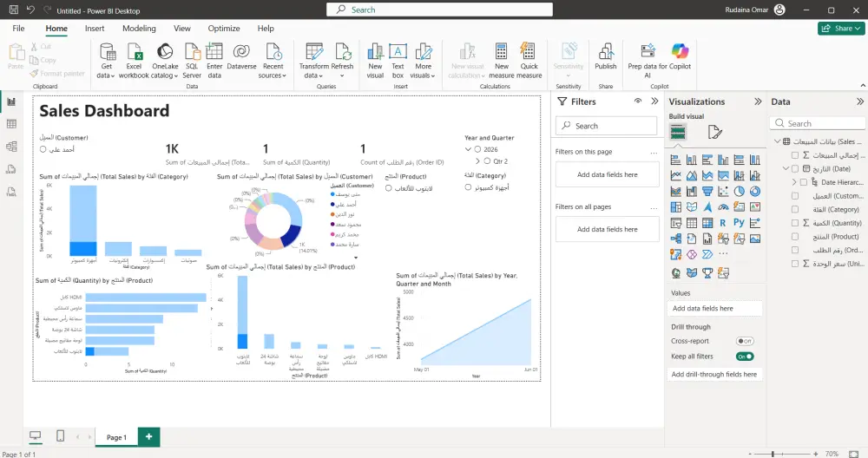The image size is (868, 458).
Task: Toggle Cross-report drill through switch
Action: click(x=745, y=341)
